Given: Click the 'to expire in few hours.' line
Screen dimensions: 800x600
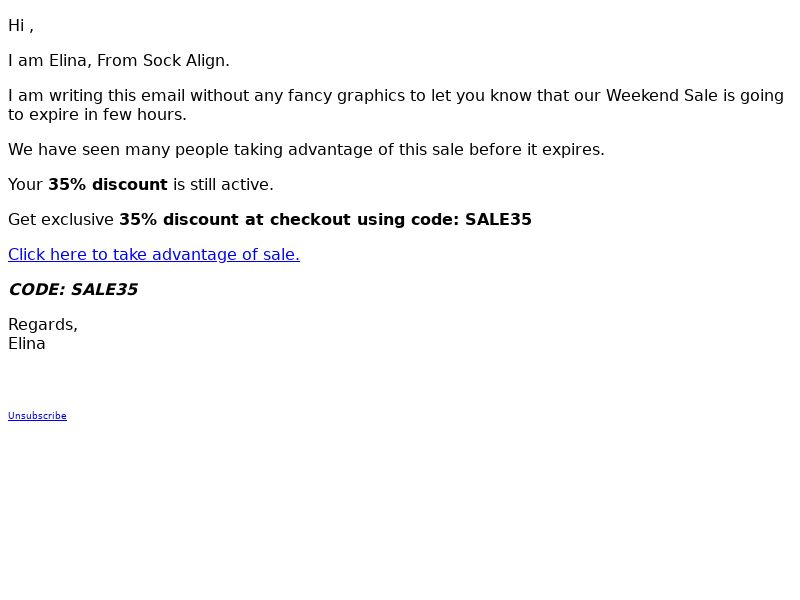Looking at the screenshot, I should (x=97, y=115).
